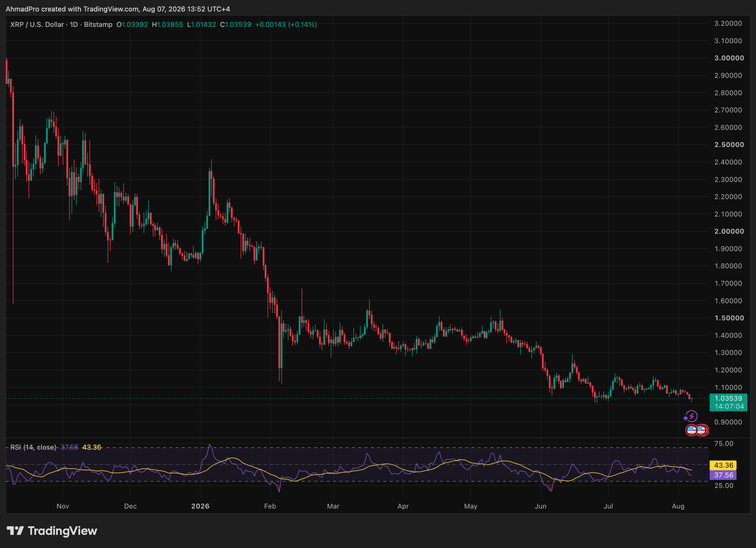Click the 1D interval label in the header
756x548 pixels.
coord(74,25)
